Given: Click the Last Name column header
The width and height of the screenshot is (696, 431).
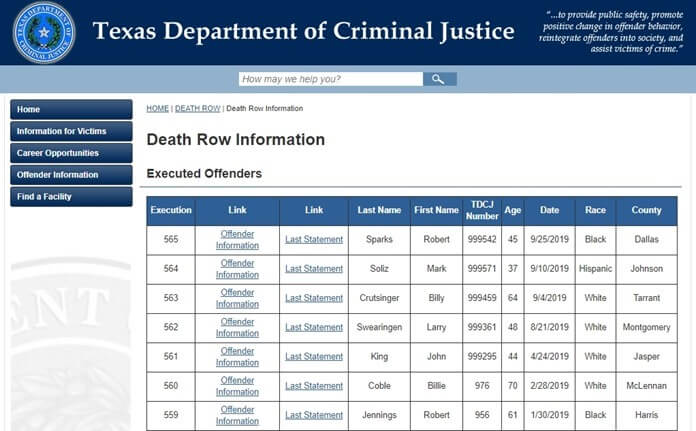Looking at the screenshot, I should coord(379,210).
